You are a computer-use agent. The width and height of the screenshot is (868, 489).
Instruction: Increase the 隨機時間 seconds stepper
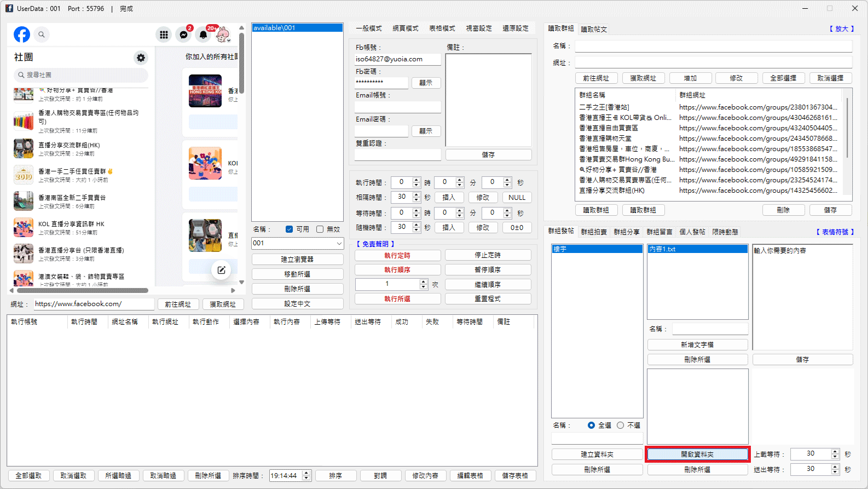416,225
